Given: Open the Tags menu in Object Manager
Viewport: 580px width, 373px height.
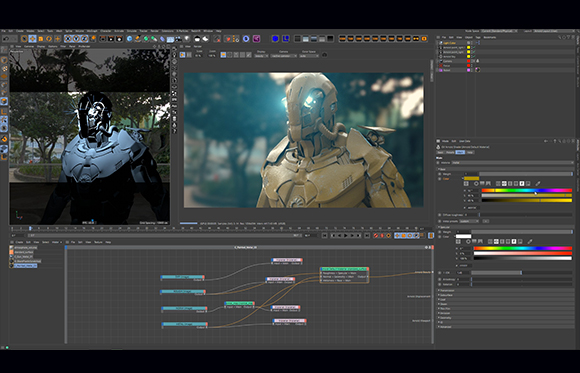Looking at the screenshot, I should pyautogui.click(x=478, y=37).
